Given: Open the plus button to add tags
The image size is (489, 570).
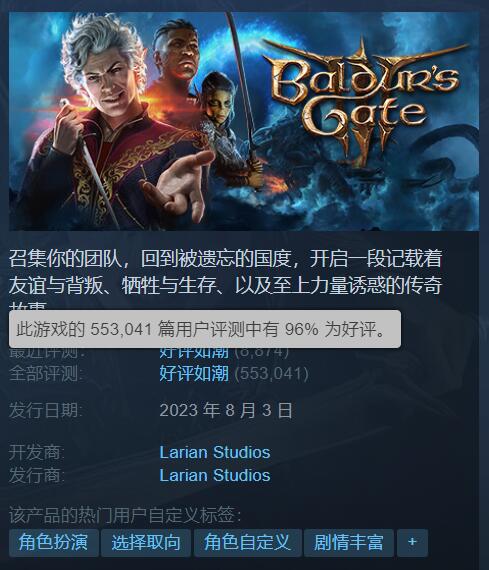Looking at the screenshot, I should 412,543.
